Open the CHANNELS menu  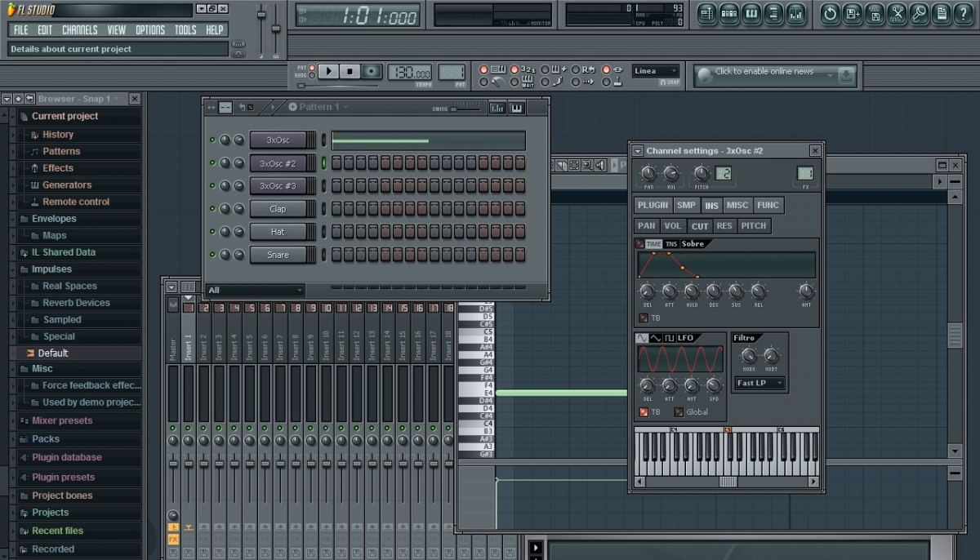79,30
